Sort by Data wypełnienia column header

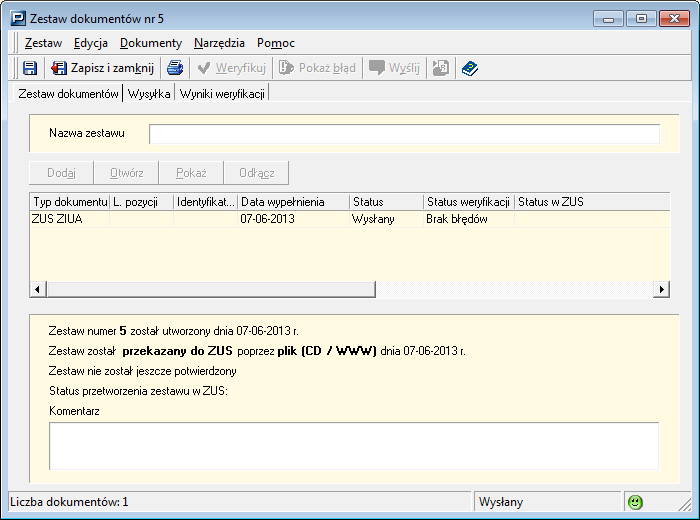293,202
